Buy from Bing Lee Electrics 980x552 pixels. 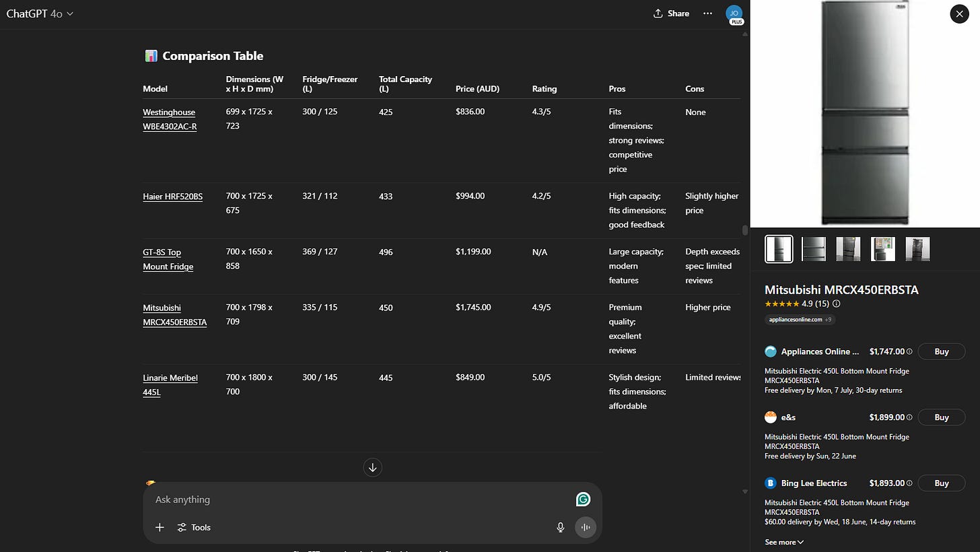(x=942, y=483)
